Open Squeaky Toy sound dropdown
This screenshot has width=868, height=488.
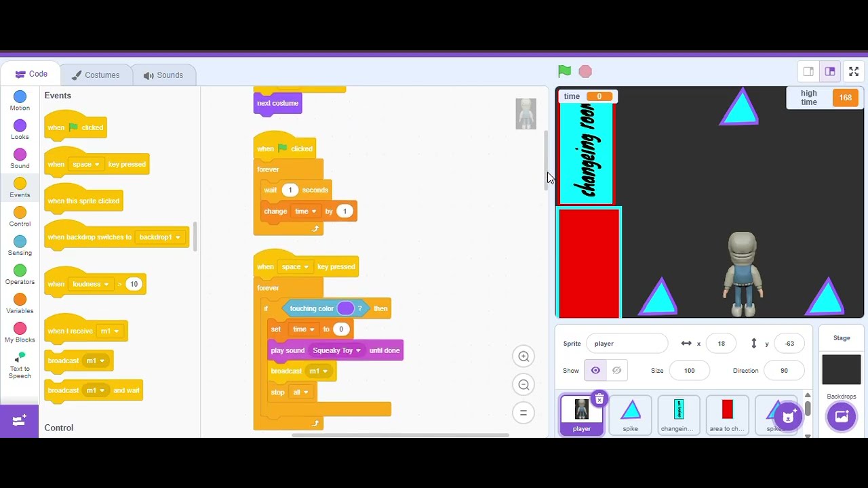[336, 350]
